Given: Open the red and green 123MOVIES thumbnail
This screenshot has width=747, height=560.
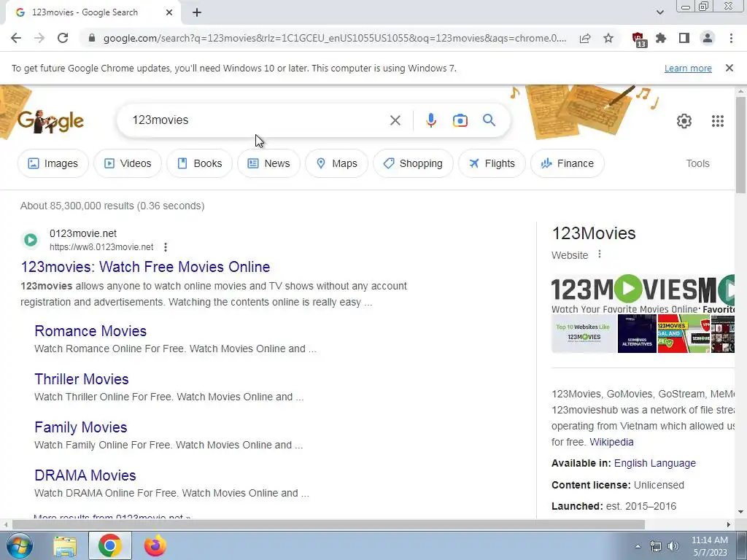Looking at the screenshot, I should point(684,333).
